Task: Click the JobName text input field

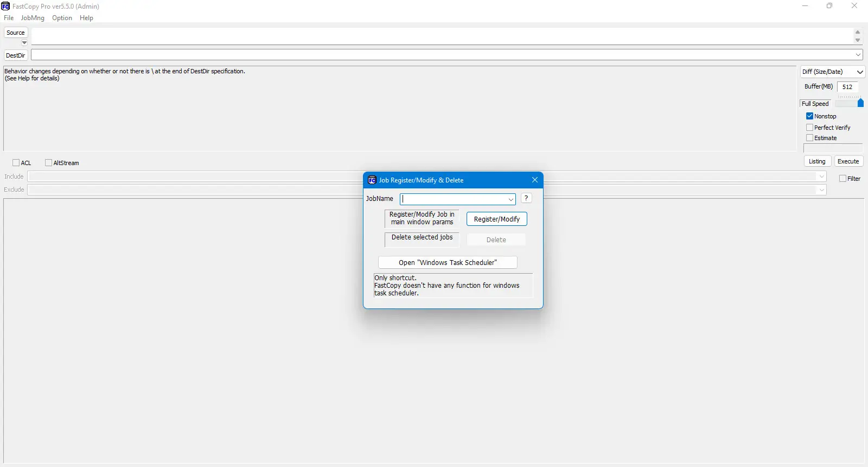Action: click(x=454, y=199)
